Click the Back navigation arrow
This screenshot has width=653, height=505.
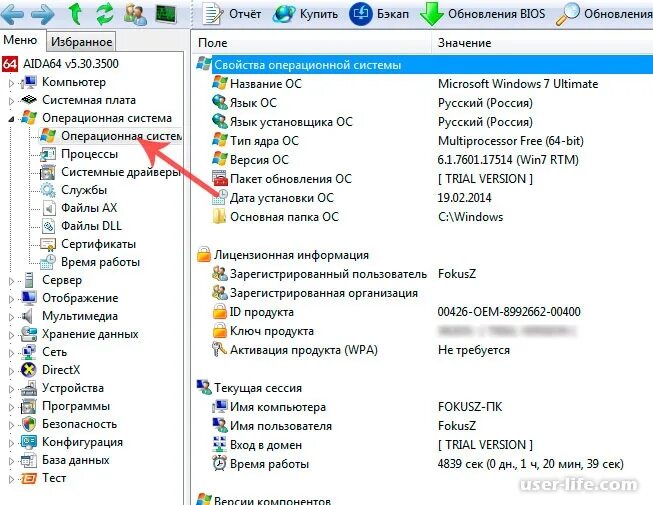[12, 14]
